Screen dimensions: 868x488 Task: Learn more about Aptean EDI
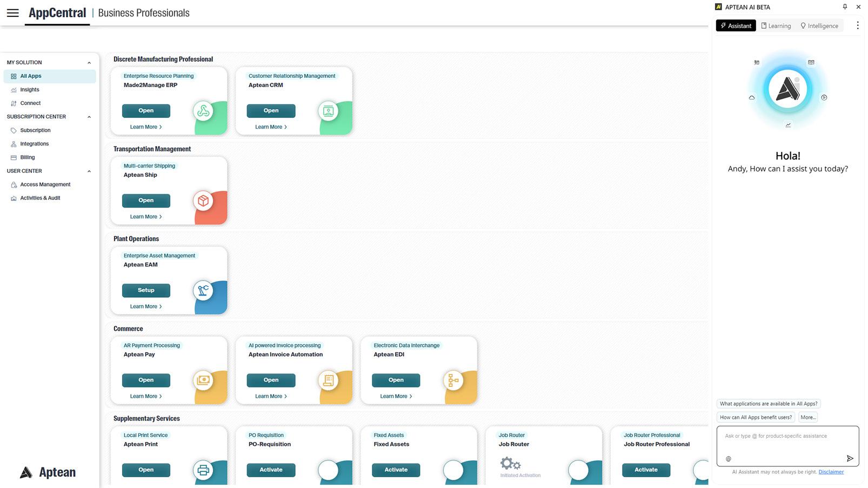396,396
